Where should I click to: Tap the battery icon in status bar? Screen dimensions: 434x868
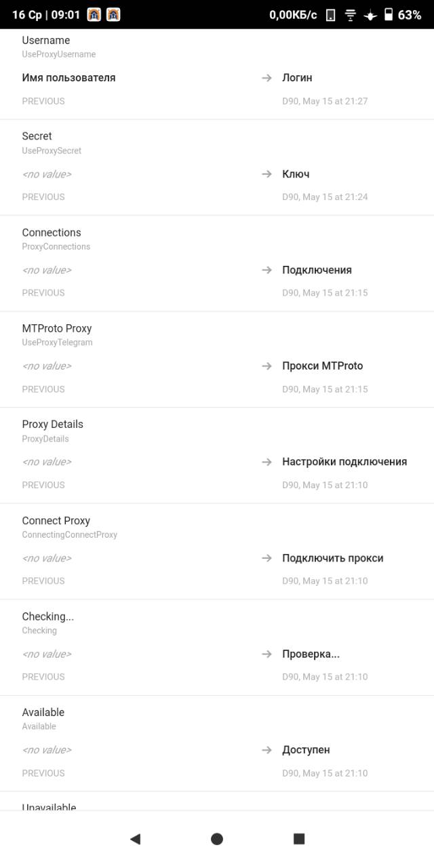pos(389,15)
